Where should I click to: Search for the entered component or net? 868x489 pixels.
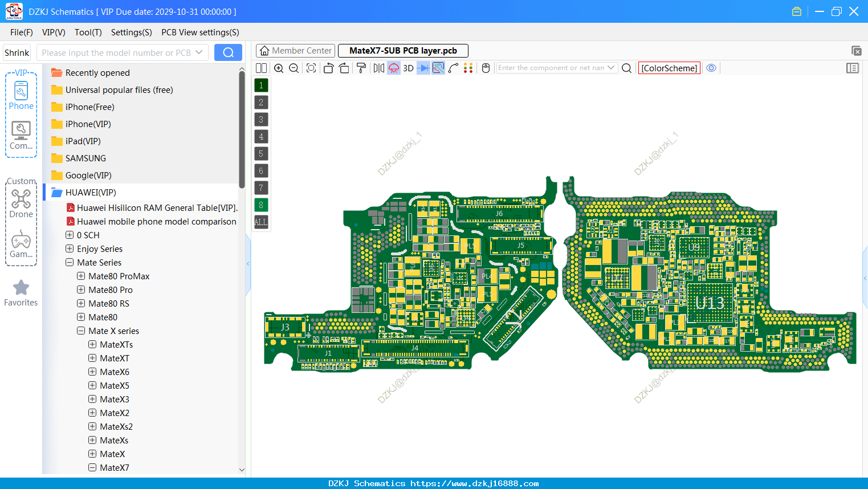pyautogui.click(x=626, y=68)
